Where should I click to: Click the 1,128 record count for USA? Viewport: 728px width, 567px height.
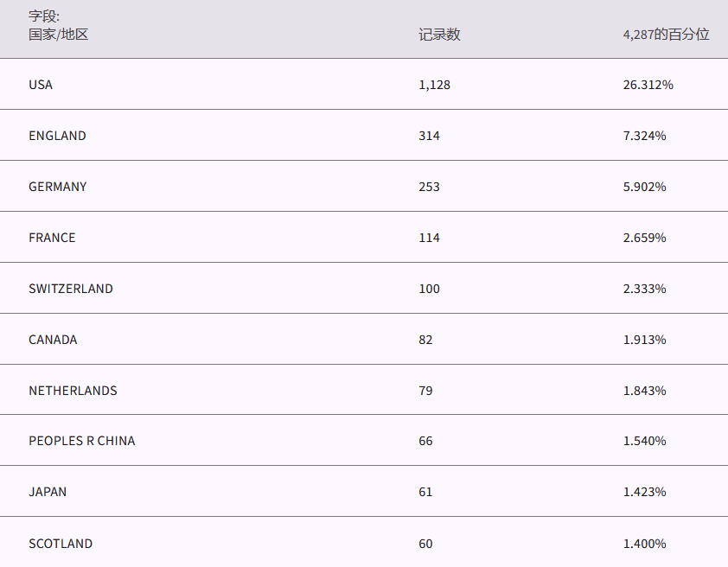[x=435, y=85]
